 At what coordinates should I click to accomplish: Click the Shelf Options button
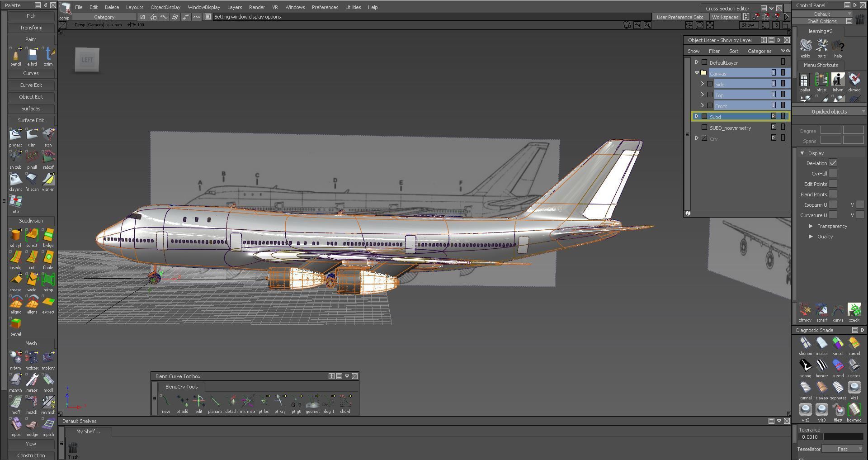[821, 21]
